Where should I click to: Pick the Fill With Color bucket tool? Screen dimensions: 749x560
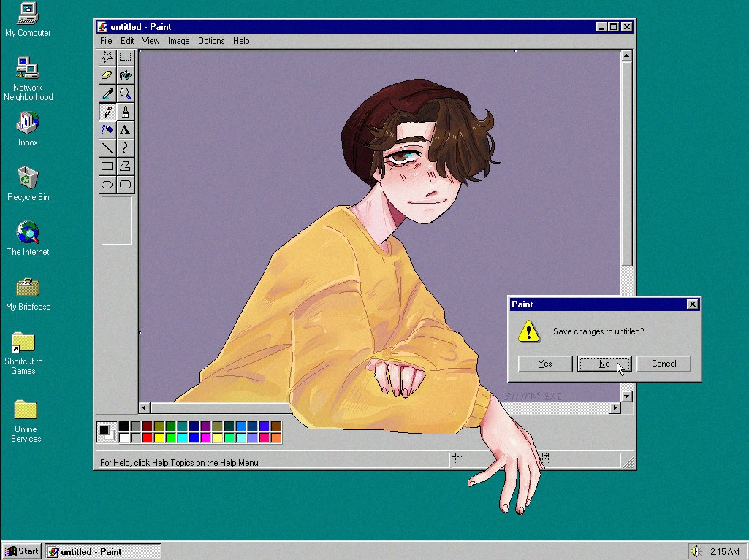125,75
